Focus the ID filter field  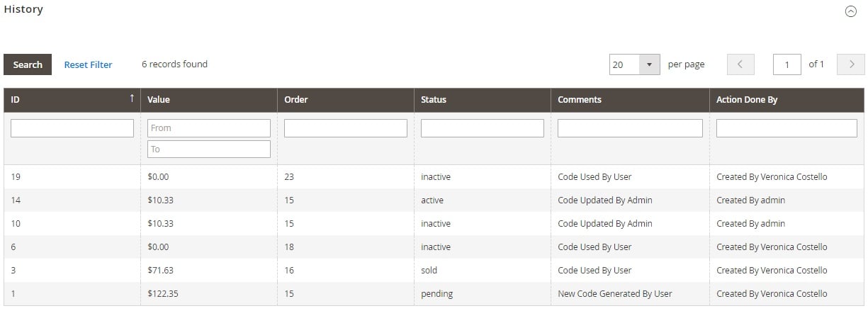pos(72,128)
